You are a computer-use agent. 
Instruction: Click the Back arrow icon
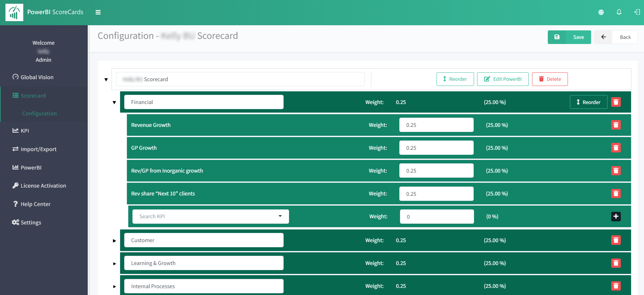[603, 37]
